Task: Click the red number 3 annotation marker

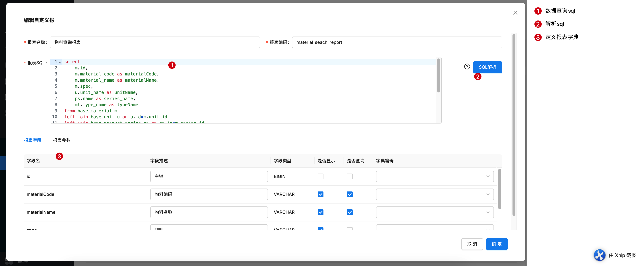Action: (x=59, y=157)
